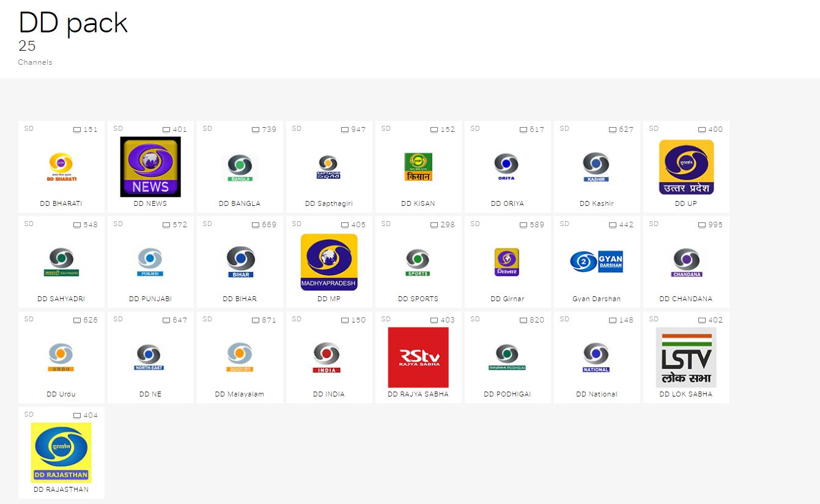Select the "DD PODHIGAI" name label
This screenshot has height=504, width=820.
(508, 394)
